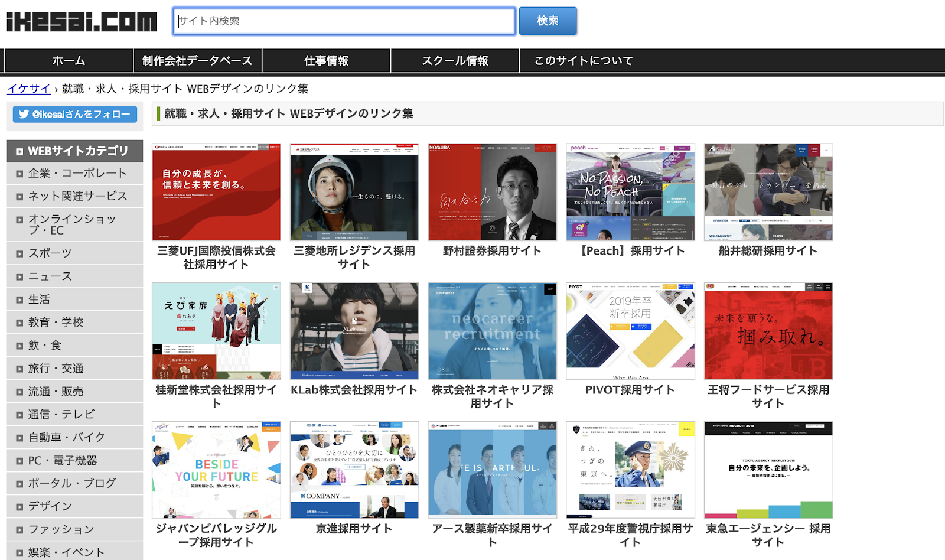The height and width of the screenshot is (560, 945).
Task: Open 野村證券 recruit site thumbnail
Action: point(492,192)
